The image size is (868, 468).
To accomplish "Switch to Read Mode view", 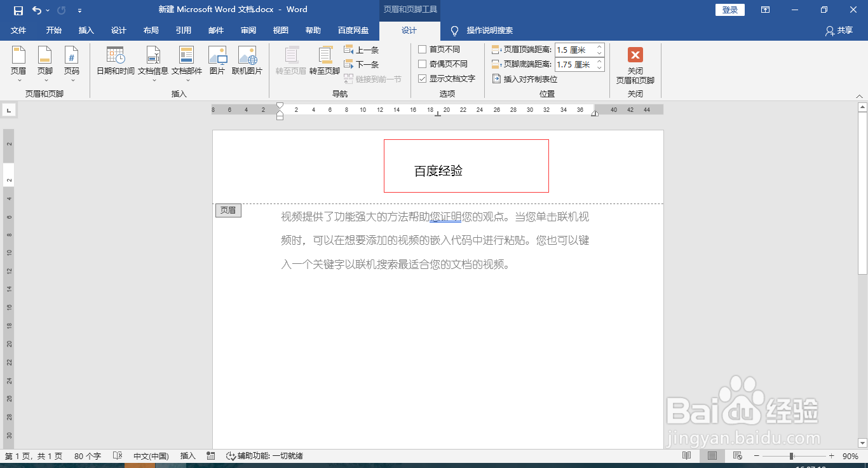I will (686, 456).
